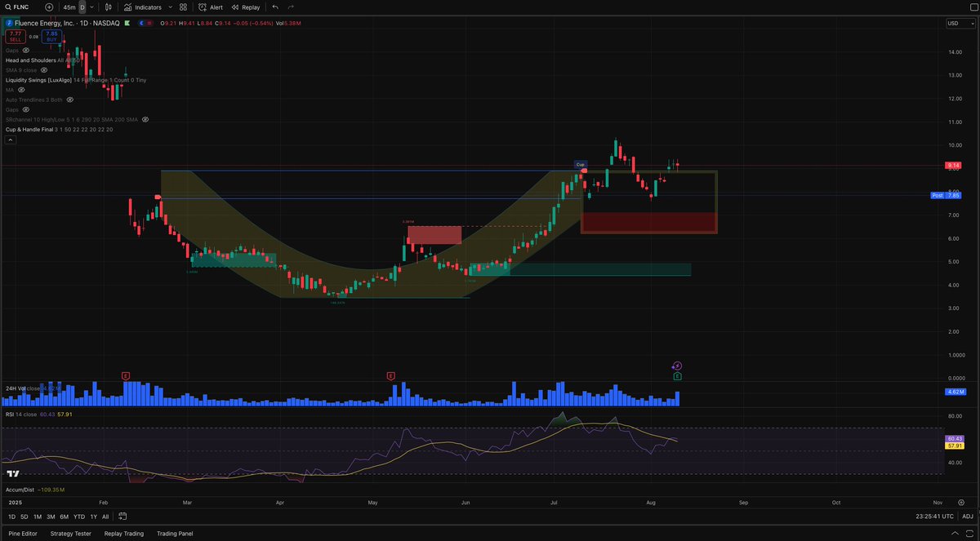980x541 pixels.
Task: Start bar Replay mode
Action: tap(246, 7)
